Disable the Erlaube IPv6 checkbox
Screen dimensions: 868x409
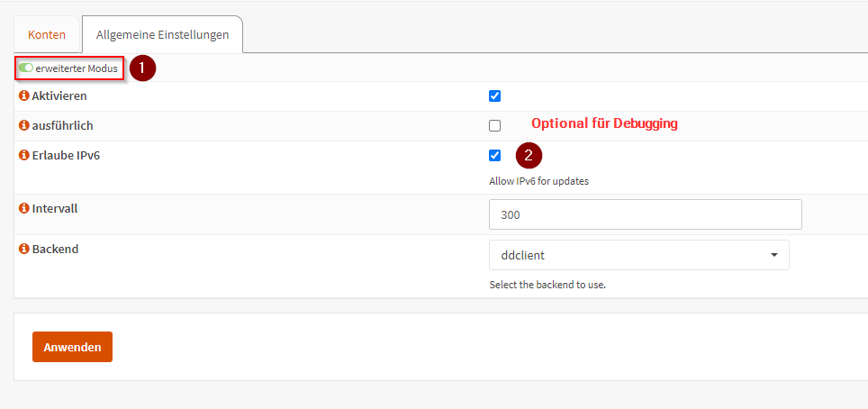tap(494, 155)
